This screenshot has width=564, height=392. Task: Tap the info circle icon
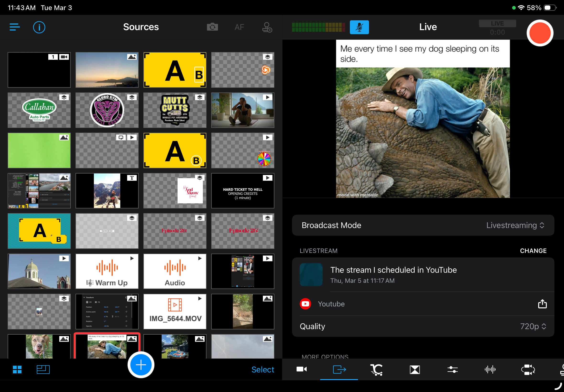click(39, 27)
